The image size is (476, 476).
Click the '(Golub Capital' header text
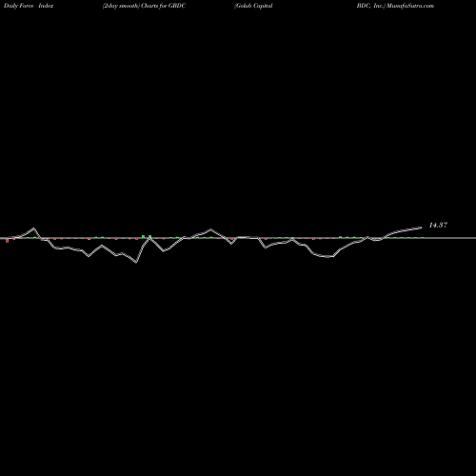pos(253,6)
